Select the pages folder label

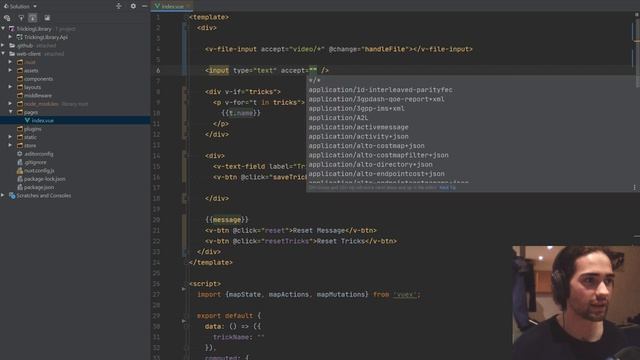tap(31, 112)
